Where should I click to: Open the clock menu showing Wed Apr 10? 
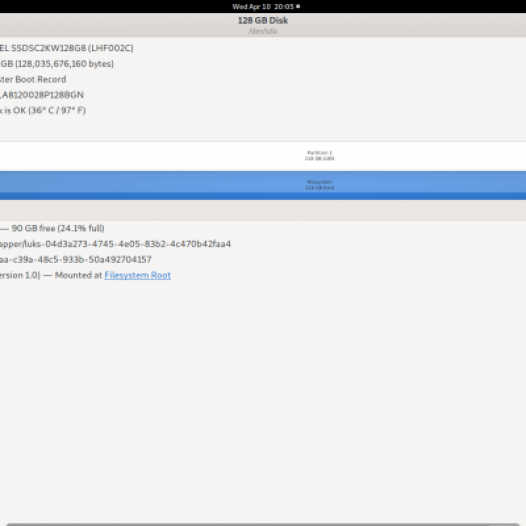pyautogui.click(x=263, y=7)
